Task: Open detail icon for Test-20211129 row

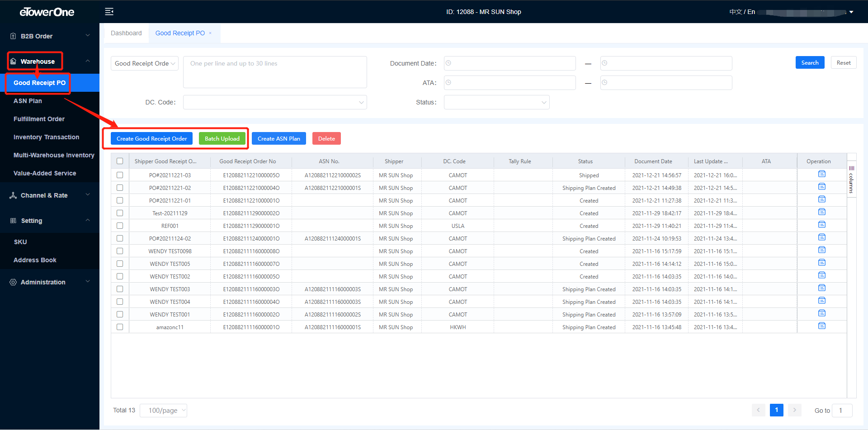Action: (x=822, y=212)
